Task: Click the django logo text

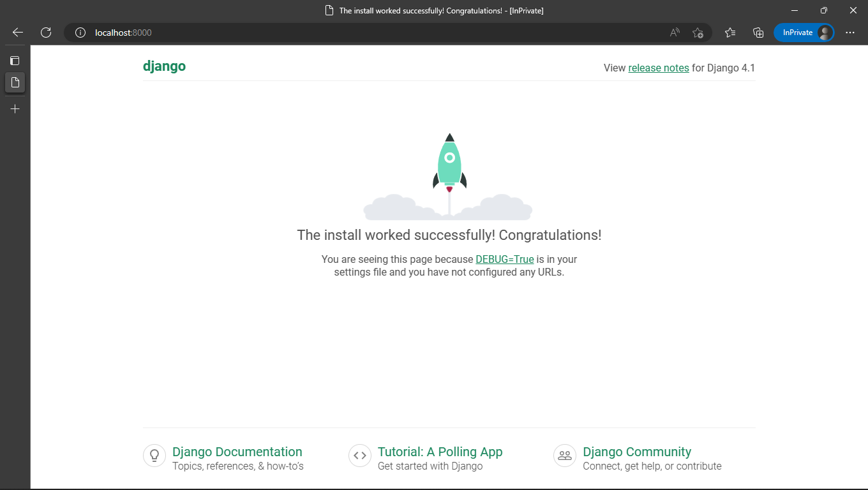Action: point(164,66)
